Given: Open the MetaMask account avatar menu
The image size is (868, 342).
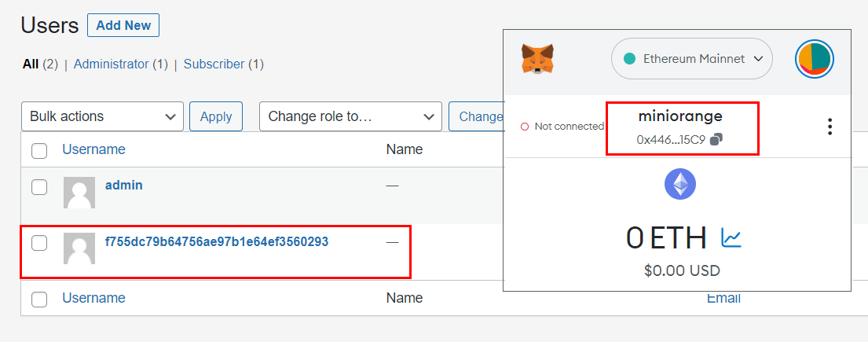Looking at the screenshot, I should click(815, 59).
